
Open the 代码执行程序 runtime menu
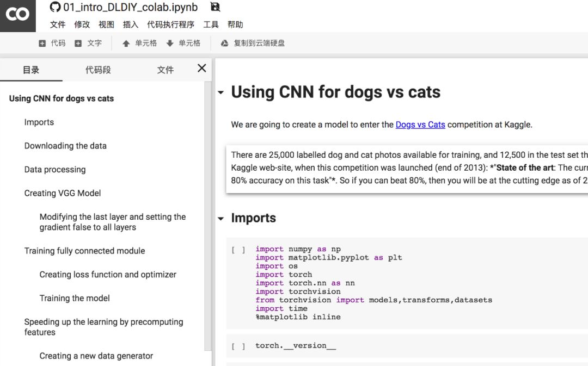[170, 24]
